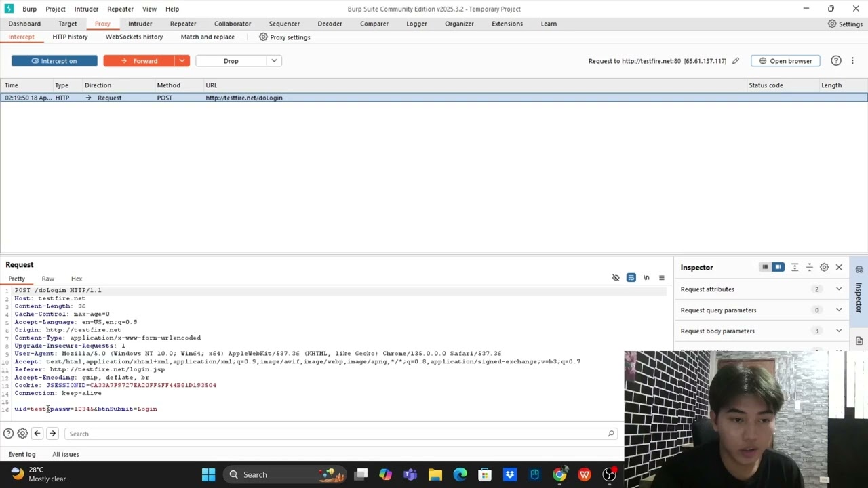Open Microsoft Edge from taskbar
Viewport: 868px width, 488px height.
(x=460, y=474)
